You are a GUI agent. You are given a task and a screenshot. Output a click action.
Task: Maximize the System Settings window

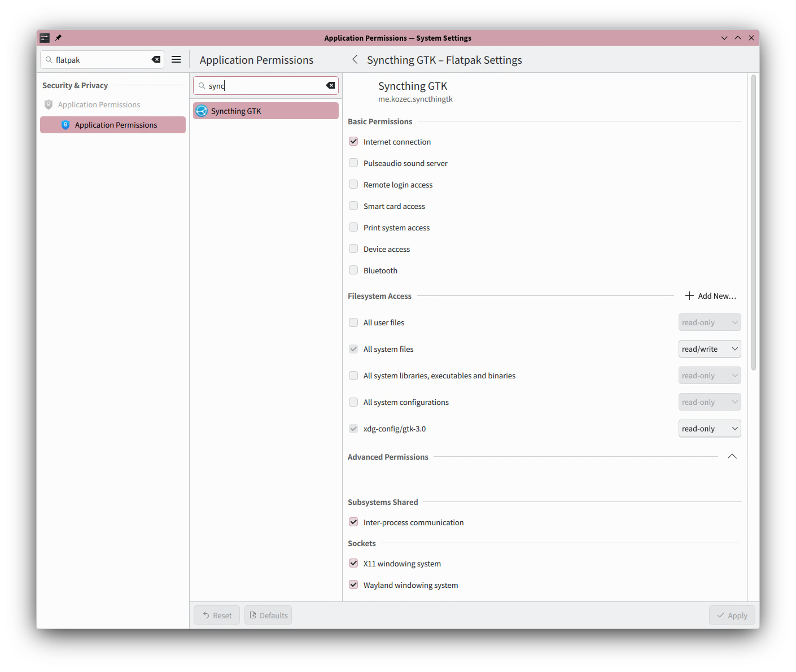[x=738, y=38]
